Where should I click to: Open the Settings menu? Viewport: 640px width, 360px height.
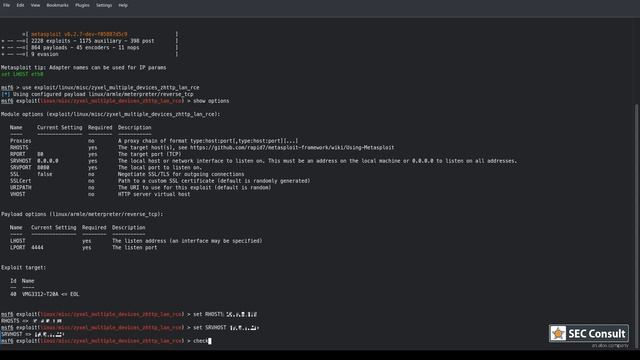click(104, 5)
